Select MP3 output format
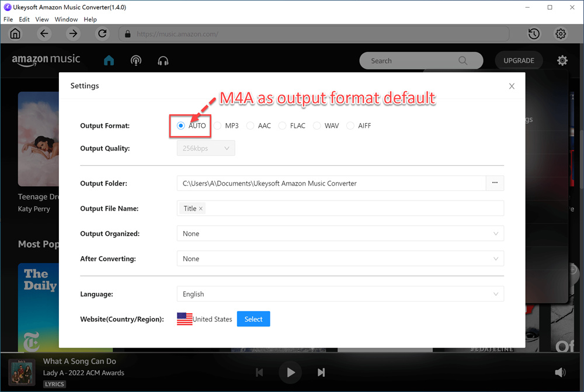This screenshot has width=584, height=392. click(x=217, y=125)
